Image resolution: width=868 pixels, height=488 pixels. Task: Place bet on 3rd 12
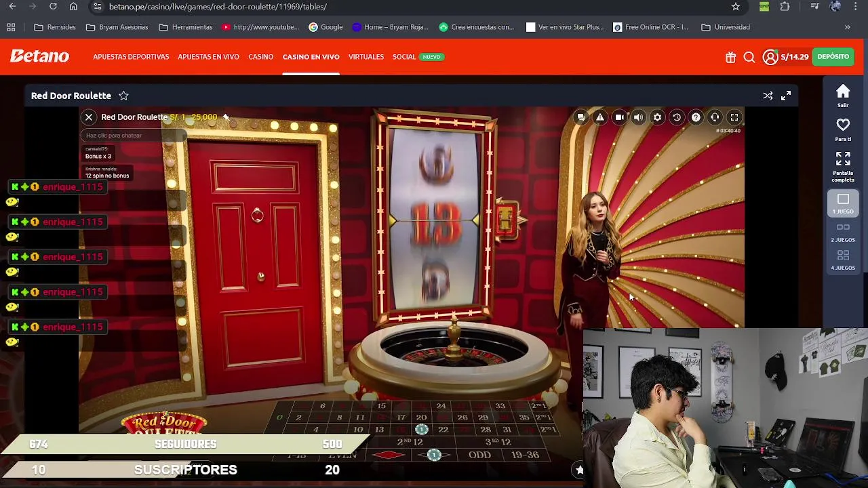point(498,442)
